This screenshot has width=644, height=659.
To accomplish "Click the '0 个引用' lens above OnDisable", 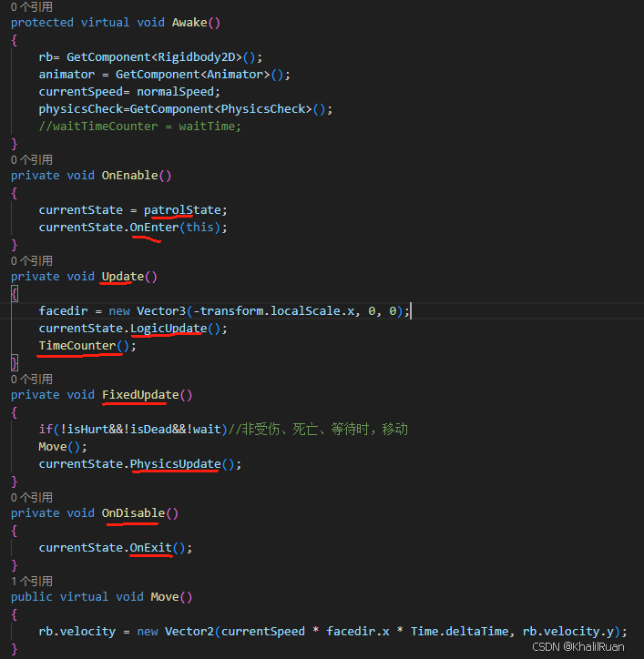I will (32, 498).
